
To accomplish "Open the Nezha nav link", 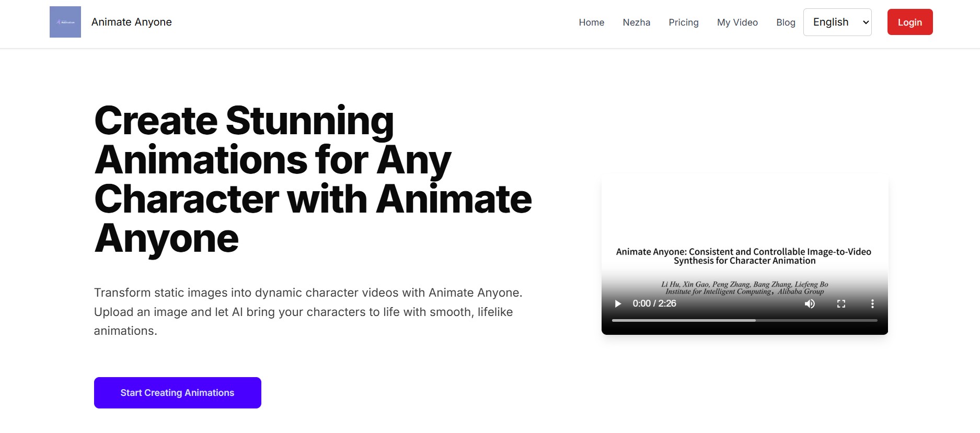I will coord(636,22).
